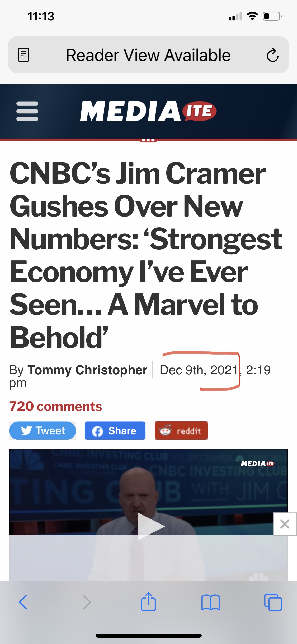
Task: Open the Mediaite hamburger menu
Action: [27, 111]
